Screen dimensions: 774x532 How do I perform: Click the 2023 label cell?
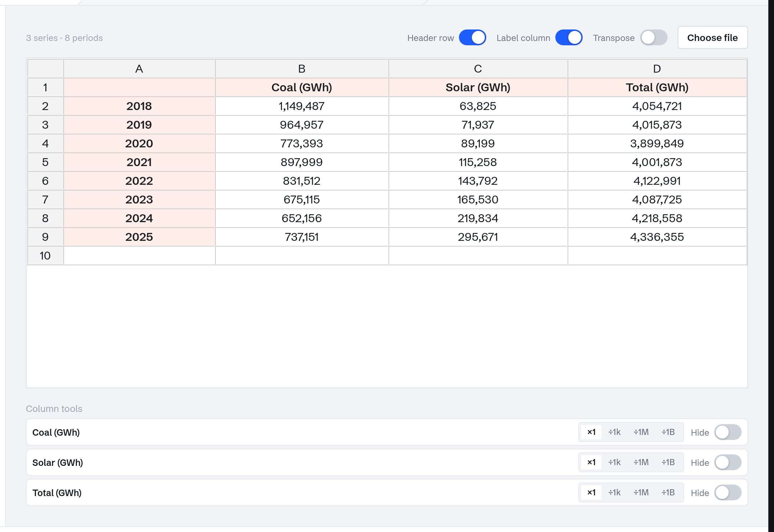pyautogui.click(x=139, y=199)
